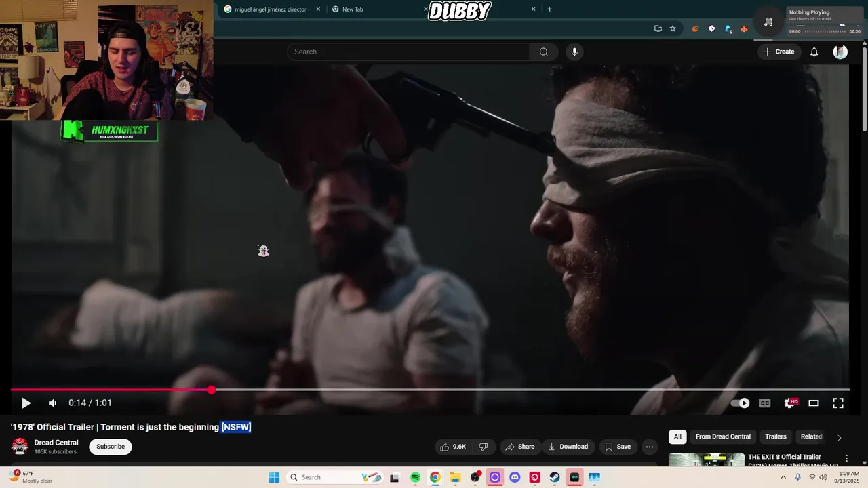The width and height of the screenshot is (868, 488).
Task: Dislike the video with thumbs down
Action: (484, 447)
